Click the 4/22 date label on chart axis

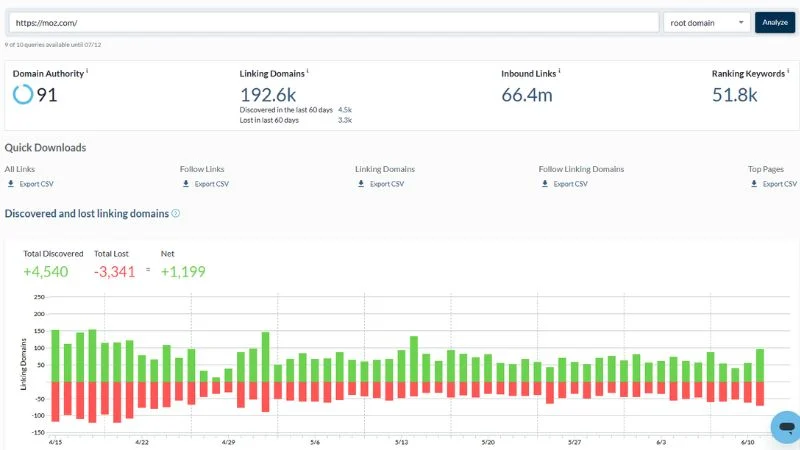[x=142, y=442]
